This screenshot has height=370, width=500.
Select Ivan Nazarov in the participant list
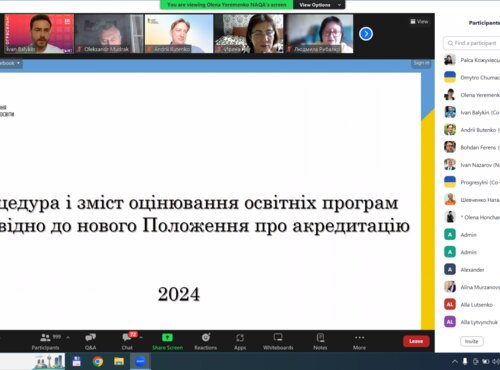pos(472,165)
